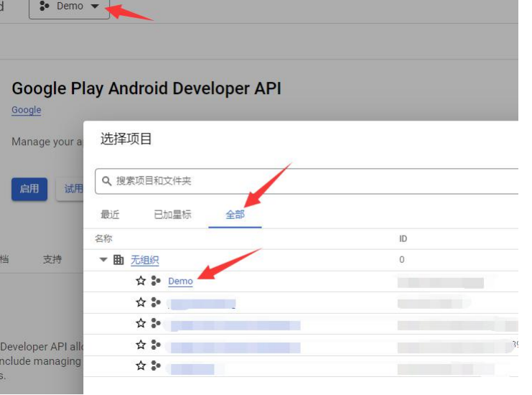532x395 pixels.
Task: Collapse the 无组织 tree node
Action: 103,260
